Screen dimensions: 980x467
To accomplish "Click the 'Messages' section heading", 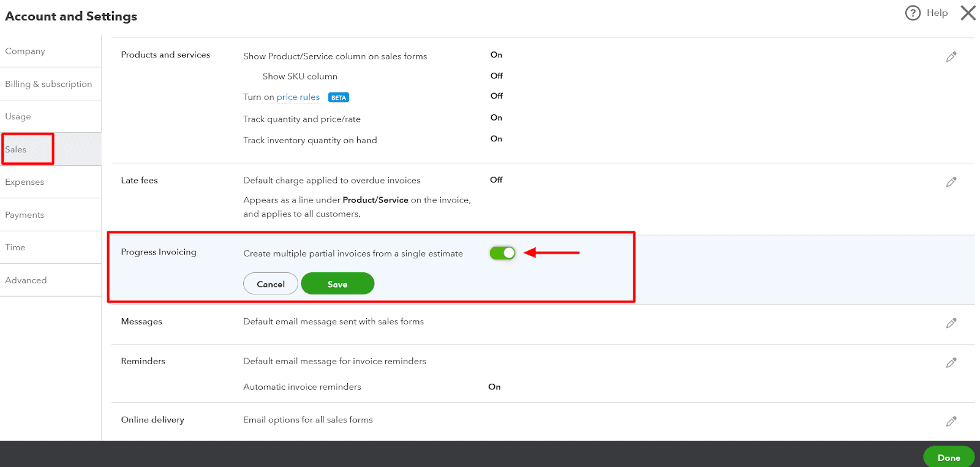I will coord(141,322).
